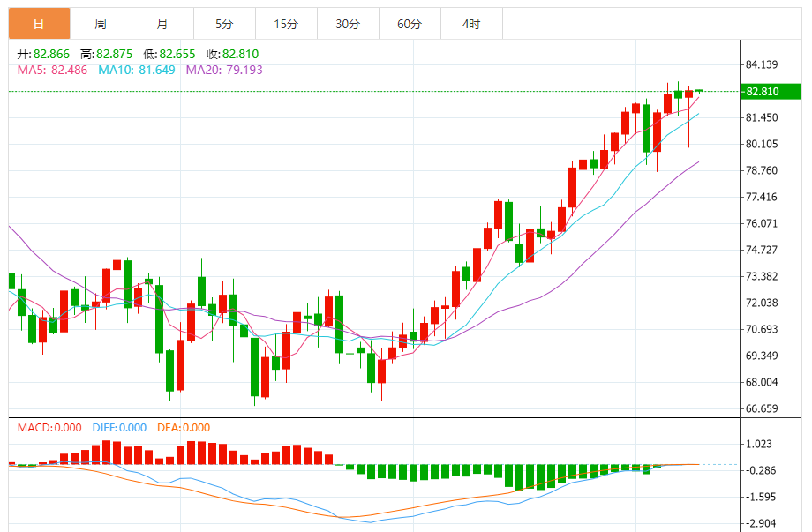The width and height of the screenshot is (812, 532).
Task: Click the 76.071 price axis label
Action: point(761,223)
